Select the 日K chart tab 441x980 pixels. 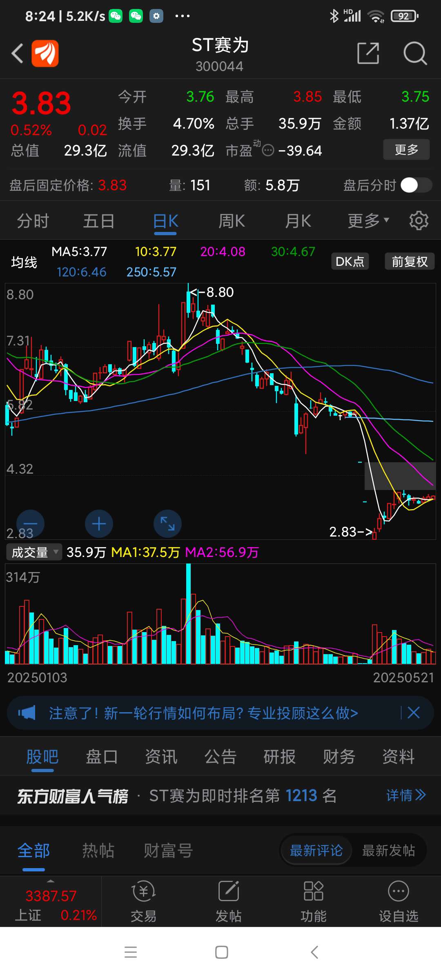coord(165,221)
